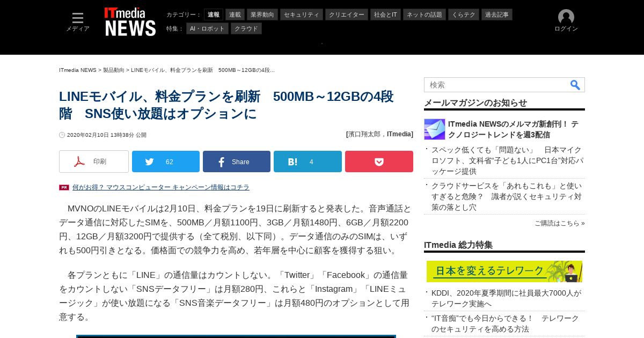Select the ネットの話題 category tab
This screenshot has width=644, height=338.
tap(425, 14)
